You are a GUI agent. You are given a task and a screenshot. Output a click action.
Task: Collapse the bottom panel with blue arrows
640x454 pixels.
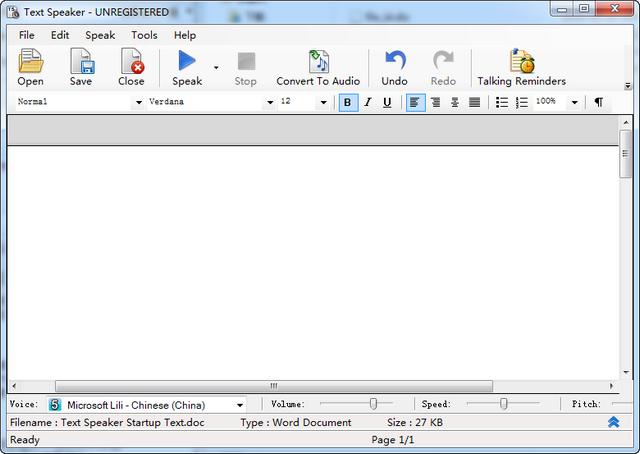(x=613, y=422)
